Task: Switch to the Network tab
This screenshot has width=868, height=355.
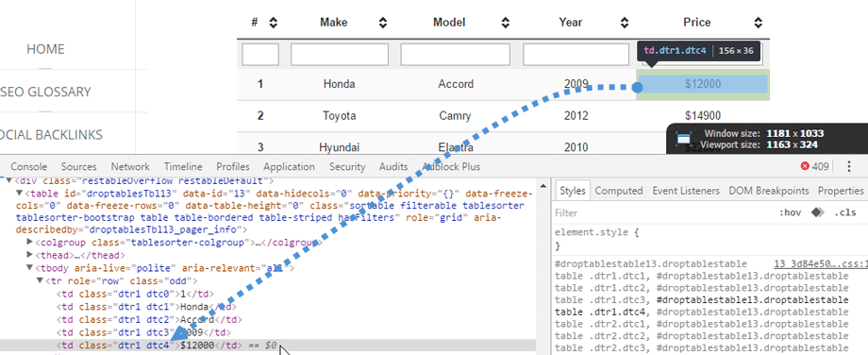Action: tap(130, 166)
